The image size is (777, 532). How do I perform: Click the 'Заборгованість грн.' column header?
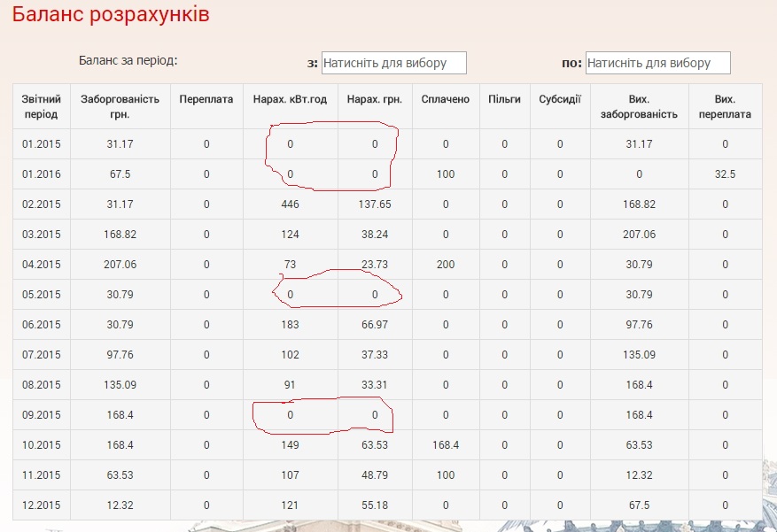[120, 106]
